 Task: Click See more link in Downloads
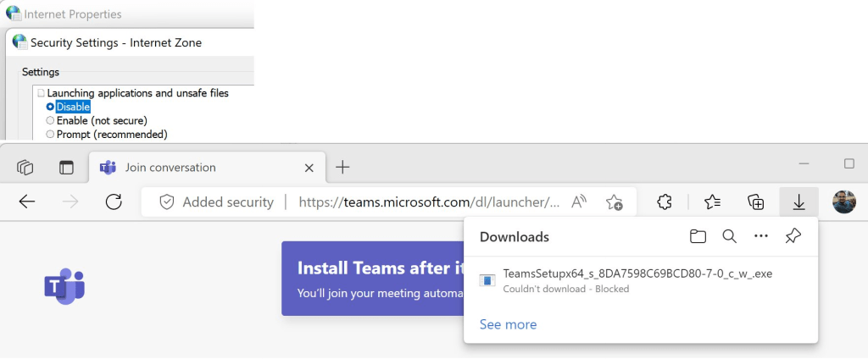tap(508, 324)
